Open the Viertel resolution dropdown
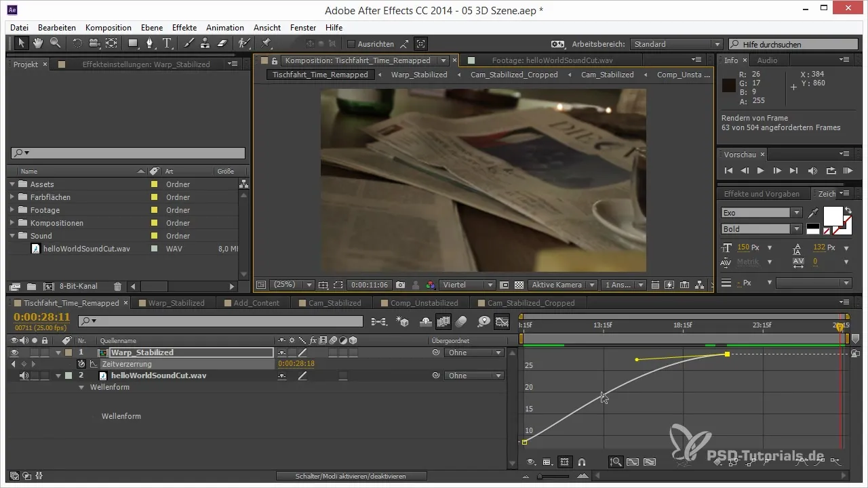 469,285
